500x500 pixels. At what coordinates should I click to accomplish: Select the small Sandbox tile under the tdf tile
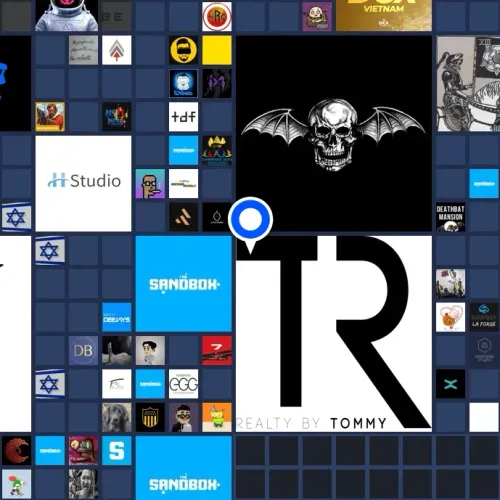click(183, 150)
